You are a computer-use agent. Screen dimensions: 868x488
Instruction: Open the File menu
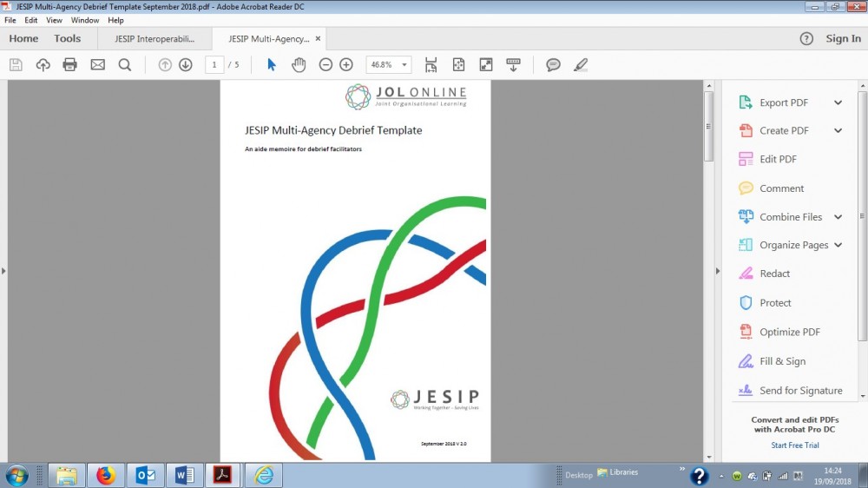coord(10,20)
